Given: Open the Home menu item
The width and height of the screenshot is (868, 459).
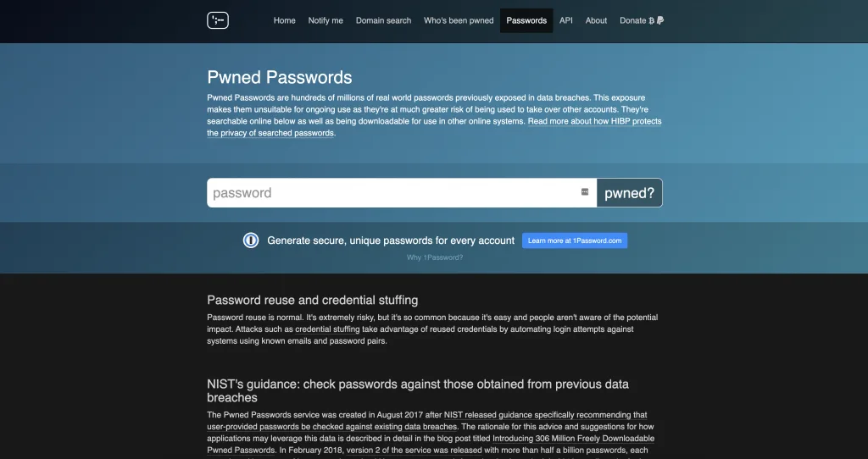Looking at the screenshot, I should click(x=284, y=20).
